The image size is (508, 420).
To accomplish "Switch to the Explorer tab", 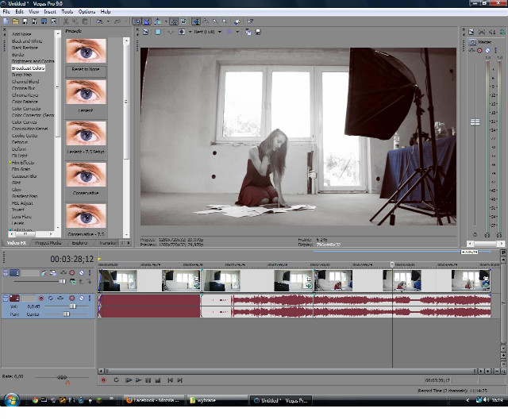I will point(79,243).
